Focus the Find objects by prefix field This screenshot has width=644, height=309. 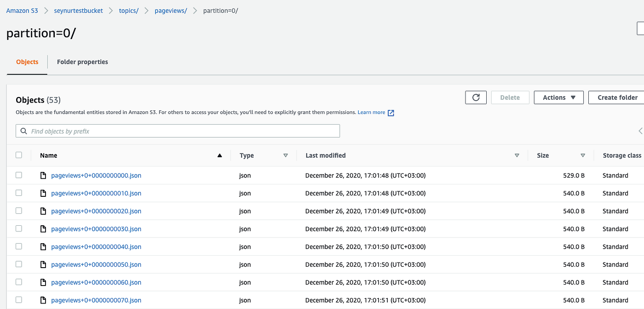(178, 131)
